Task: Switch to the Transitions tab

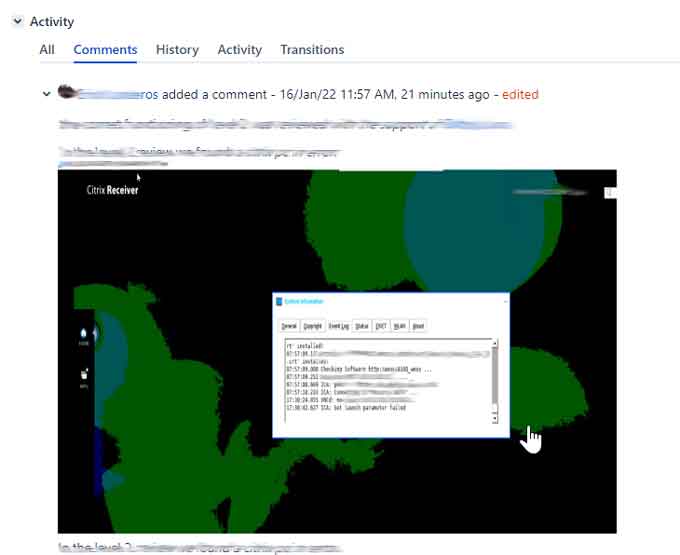Action: coord(312,49)
